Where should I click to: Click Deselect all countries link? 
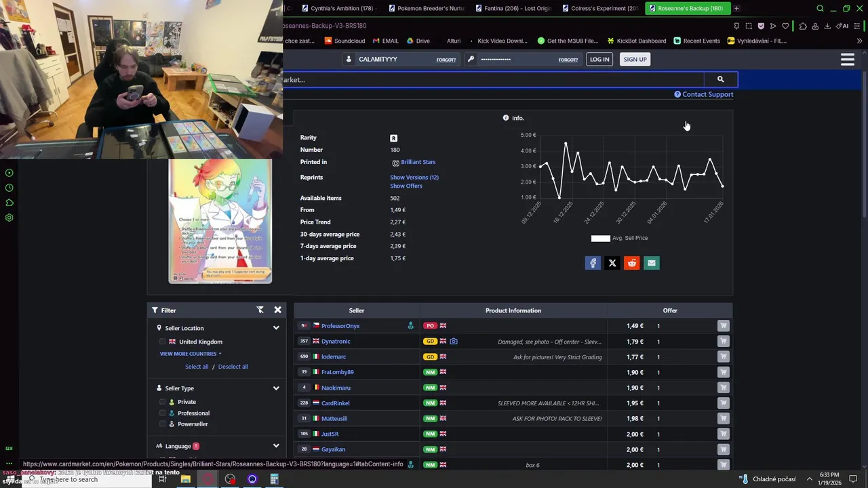(x=233, y=367)
